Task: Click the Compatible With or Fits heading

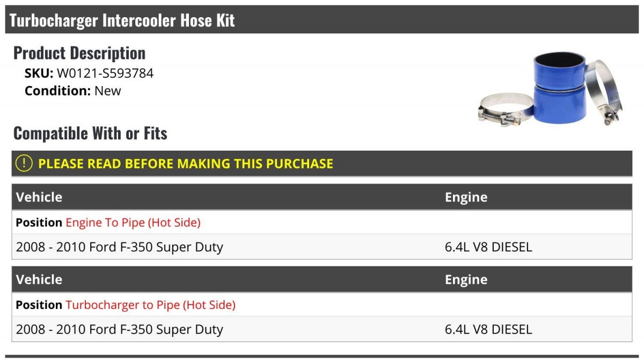Action: [x=90, y=133]
